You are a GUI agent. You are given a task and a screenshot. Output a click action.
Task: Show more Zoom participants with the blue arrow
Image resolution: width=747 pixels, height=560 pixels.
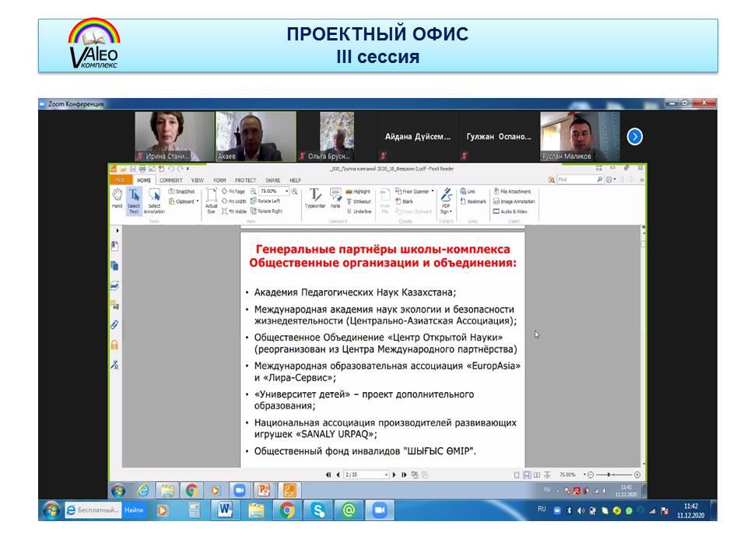pos(635,137)
